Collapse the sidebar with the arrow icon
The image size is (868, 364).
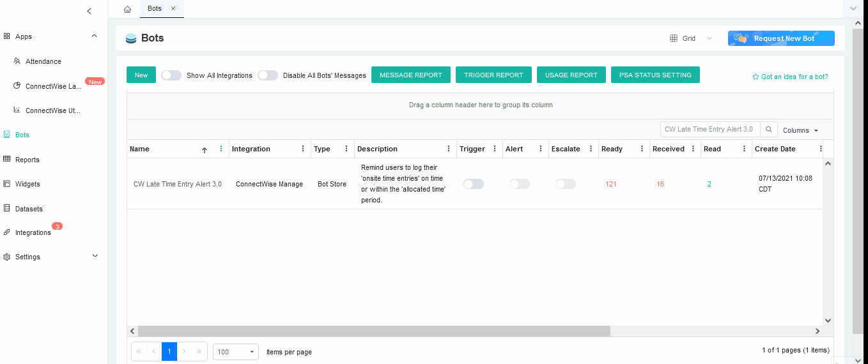[x=89, y=11]
